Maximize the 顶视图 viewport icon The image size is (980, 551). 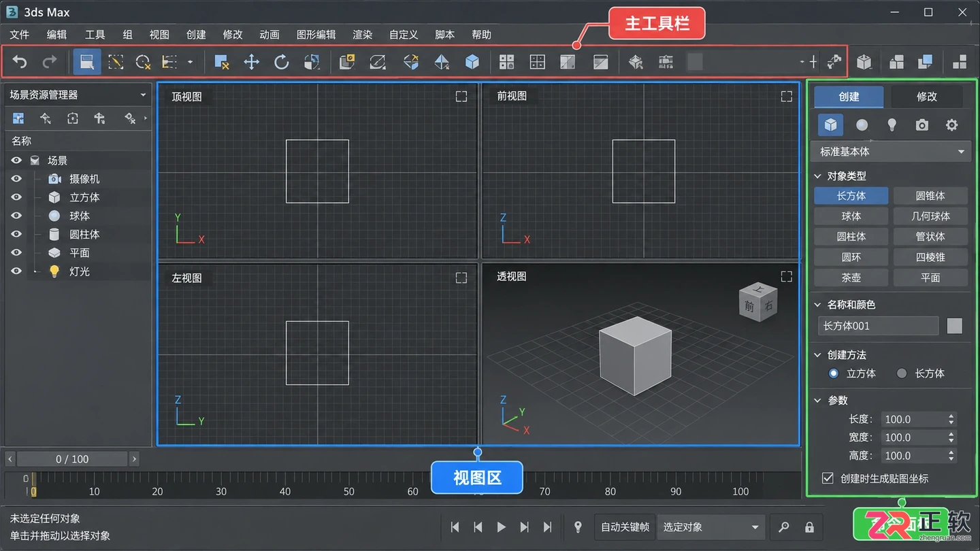461,97
